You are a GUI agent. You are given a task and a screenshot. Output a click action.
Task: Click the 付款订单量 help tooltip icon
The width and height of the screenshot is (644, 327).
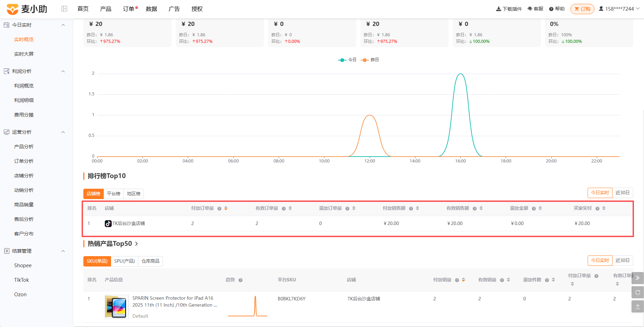(x=219, y=208)
